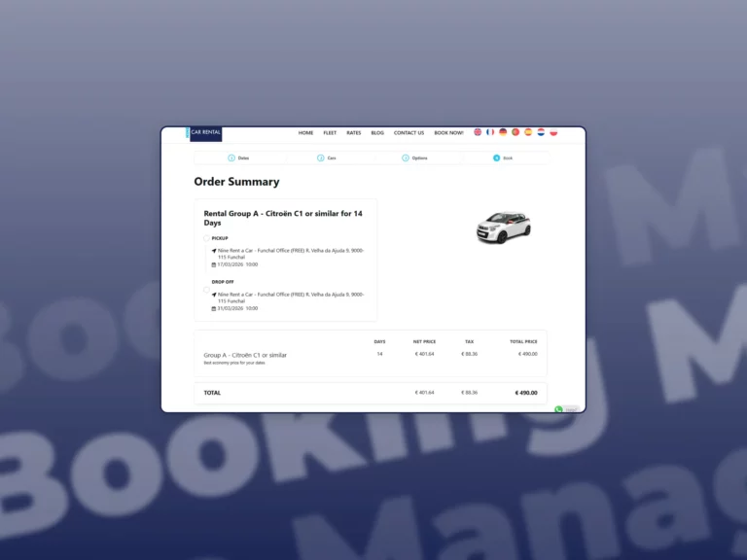This screenshot has height=560, width=747.
Task: Click the Group A total price € 490.00
Action: tap(528, 354)
